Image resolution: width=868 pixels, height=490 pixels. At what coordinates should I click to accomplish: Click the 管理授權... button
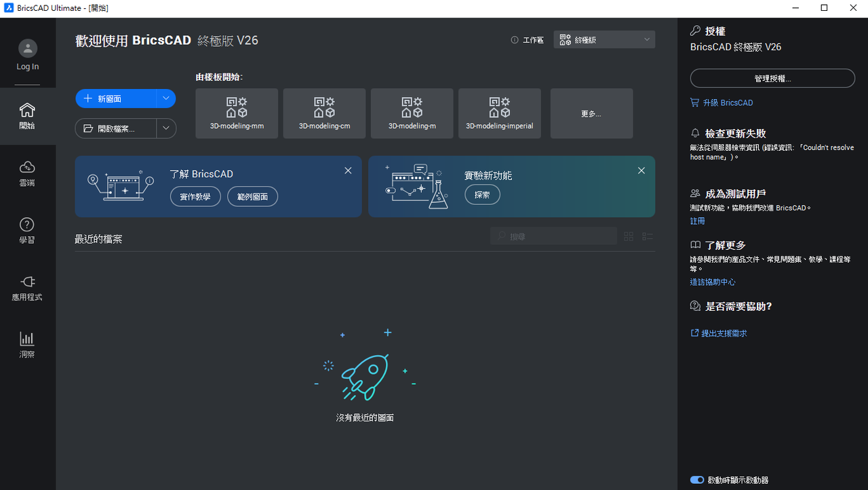772,78
